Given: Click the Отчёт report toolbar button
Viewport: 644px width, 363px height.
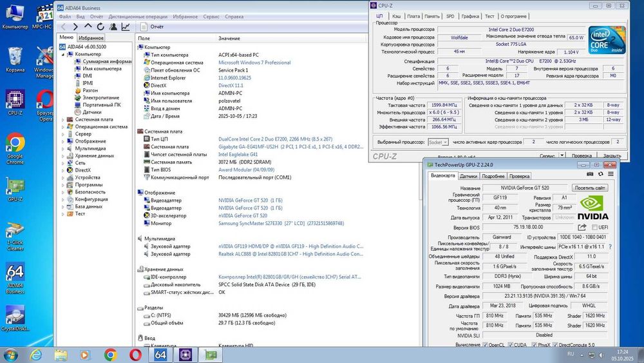Looking at the screenshot, I should (153, 26).
